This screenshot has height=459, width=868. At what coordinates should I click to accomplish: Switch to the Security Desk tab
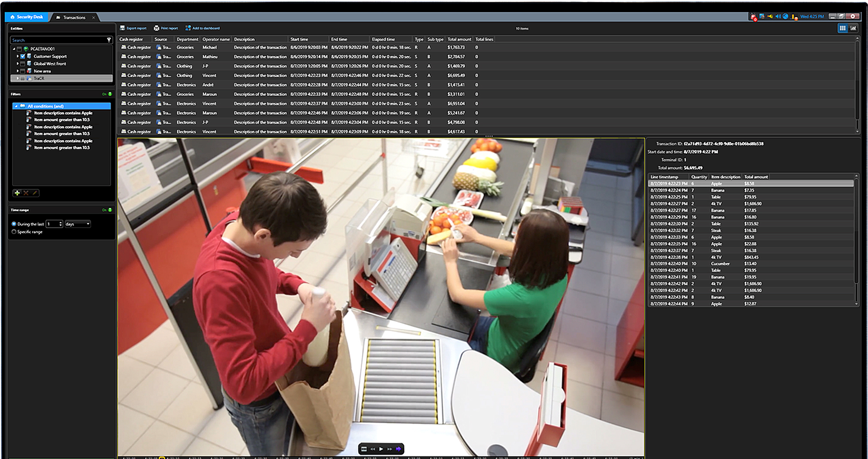(x=27, y=16)
